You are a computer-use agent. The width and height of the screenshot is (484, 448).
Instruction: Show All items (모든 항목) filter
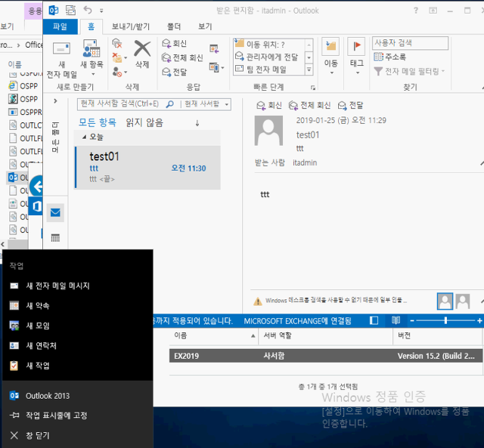tap(98, 122)
